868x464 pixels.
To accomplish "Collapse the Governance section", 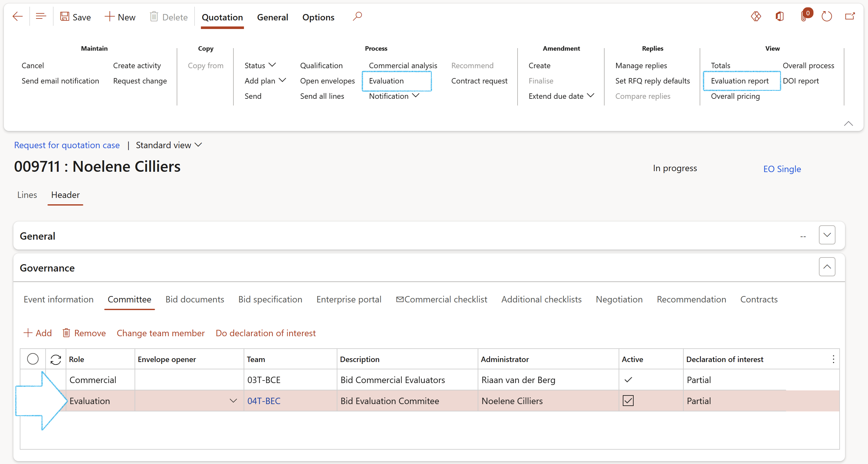I will [x=827, y=267].
